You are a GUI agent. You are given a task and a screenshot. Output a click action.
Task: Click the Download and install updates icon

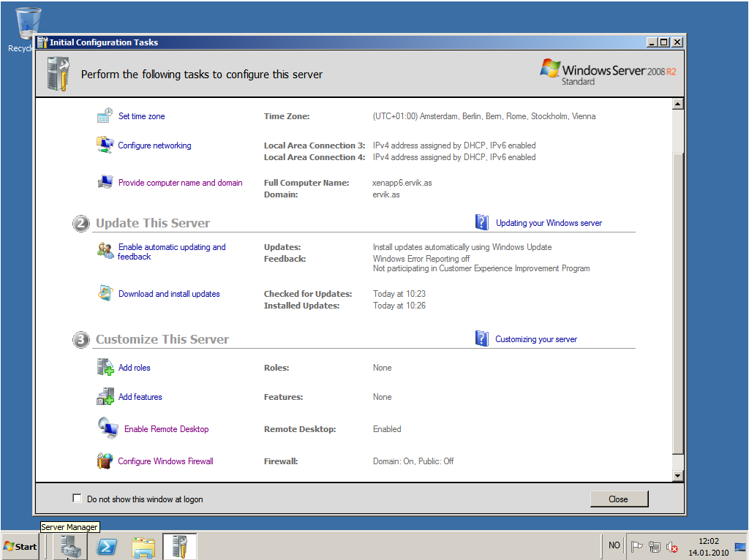click(x=105, y=293)
